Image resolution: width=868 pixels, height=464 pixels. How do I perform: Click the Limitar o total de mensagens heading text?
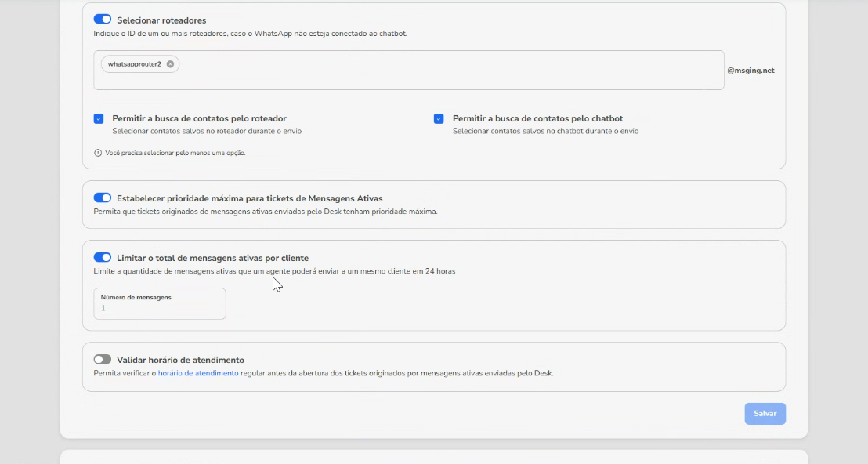click(x=212, y=258)
